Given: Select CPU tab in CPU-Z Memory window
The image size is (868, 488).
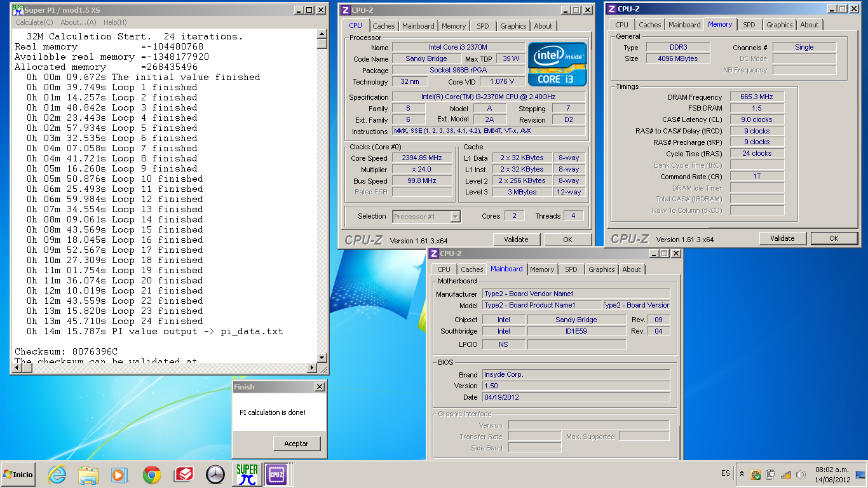Looking at the screenshot, I should [x=622, y=25].
